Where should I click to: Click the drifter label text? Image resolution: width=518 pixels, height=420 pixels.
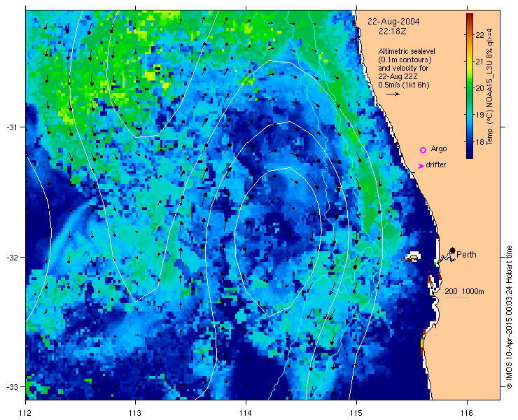(435, 164)
